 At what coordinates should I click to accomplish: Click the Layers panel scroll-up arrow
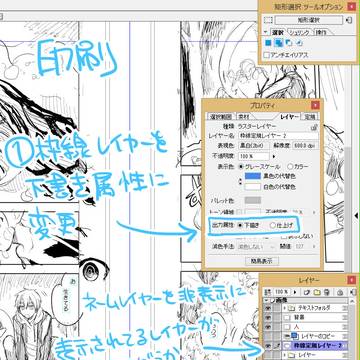point(353,301)
